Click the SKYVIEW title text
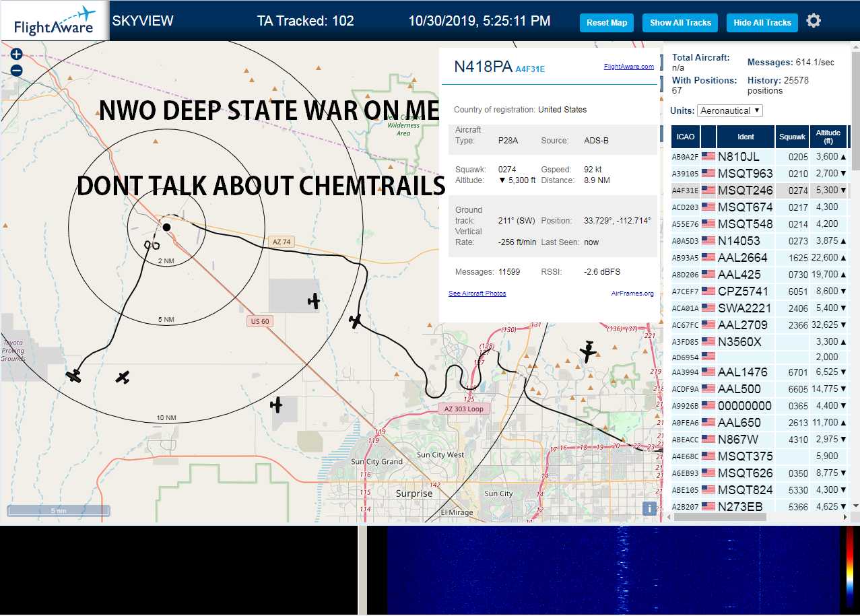Image resolution: width=860 pixels, height=616 pixels. pos(143,21)
